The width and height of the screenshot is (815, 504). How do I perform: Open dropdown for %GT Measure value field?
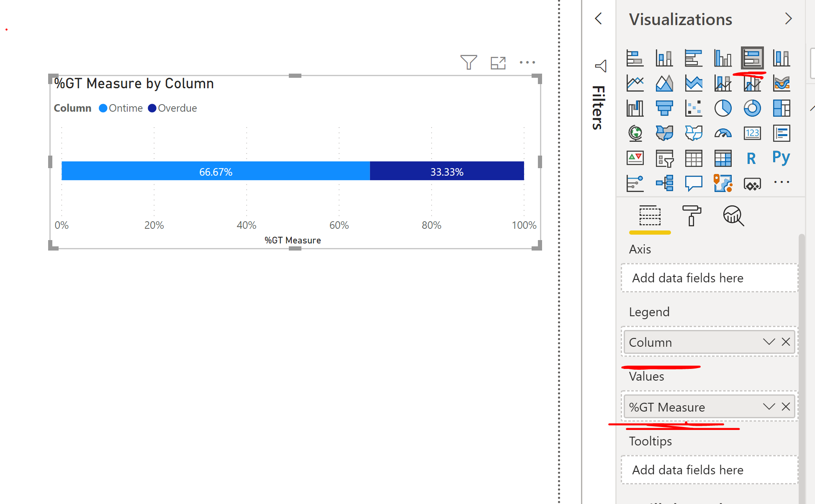point(769,407)
